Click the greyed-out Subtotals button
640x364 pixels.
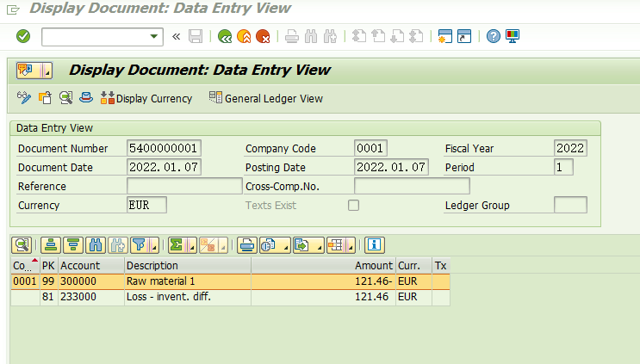coord(208,245)
